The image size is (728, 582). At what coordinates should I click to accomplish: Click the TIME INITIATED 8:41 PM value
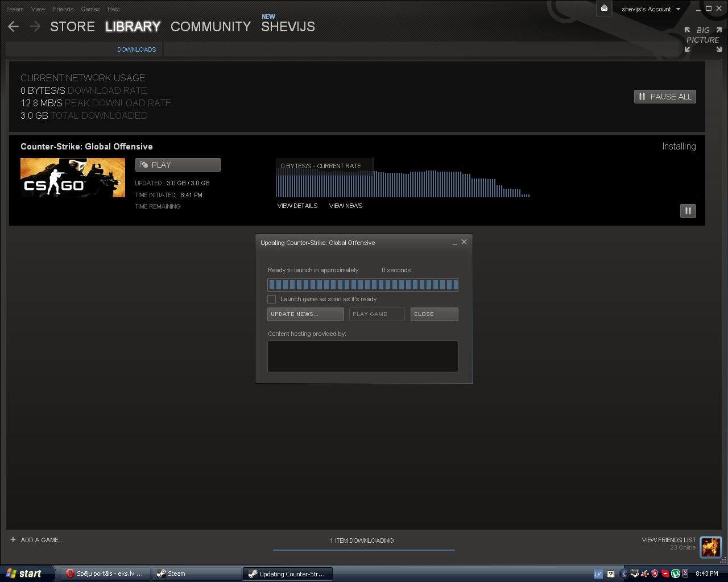point(191,195)
